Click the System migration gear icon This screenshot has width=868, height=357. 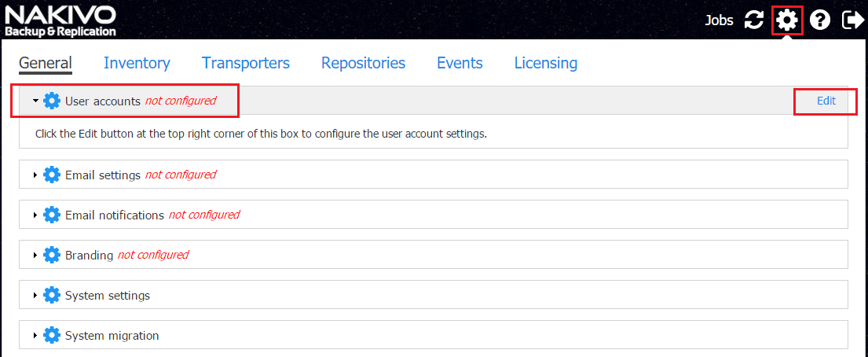(52, 336)
